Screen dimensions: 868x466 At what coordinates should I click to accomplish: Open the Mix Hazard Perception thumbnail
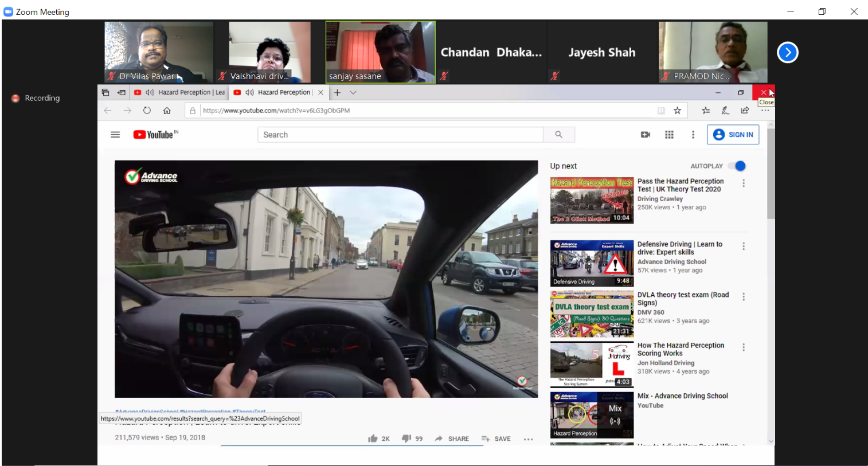592,415
